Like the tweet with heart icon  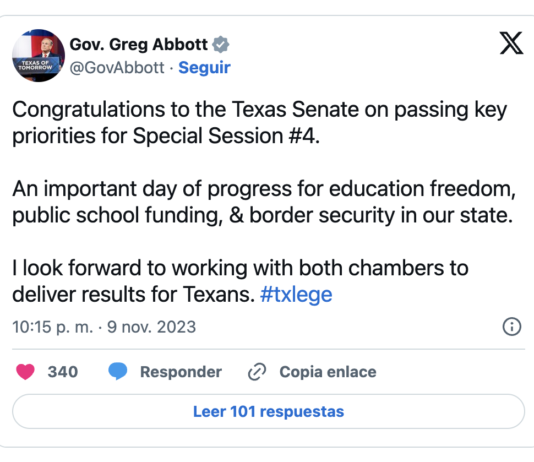(x=26, y=371)
